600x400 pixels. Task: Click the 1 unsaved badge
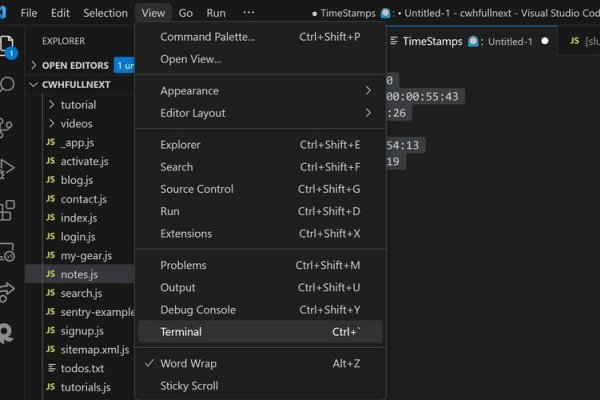coord(124,65)
